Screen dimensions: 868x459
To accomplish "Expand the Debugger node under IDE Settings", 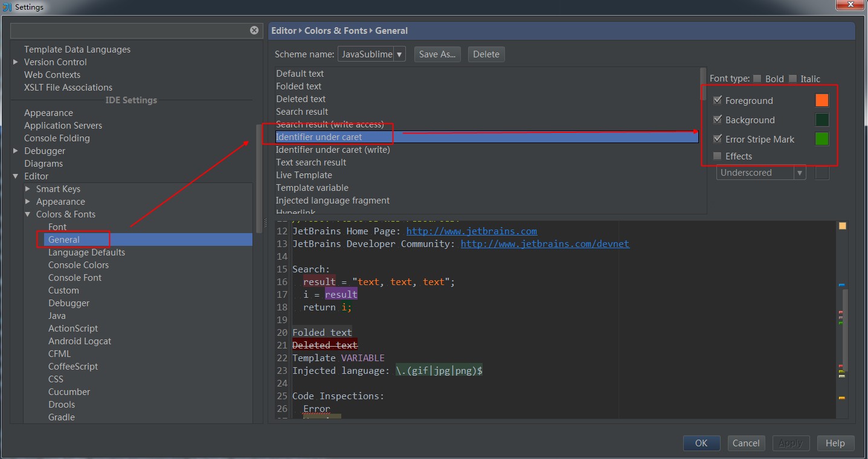I will point(15,150).
